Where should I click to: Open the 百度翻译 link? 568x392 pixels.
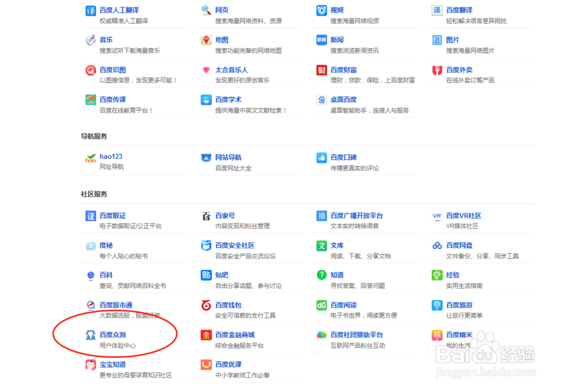click(x=460, y=10)
